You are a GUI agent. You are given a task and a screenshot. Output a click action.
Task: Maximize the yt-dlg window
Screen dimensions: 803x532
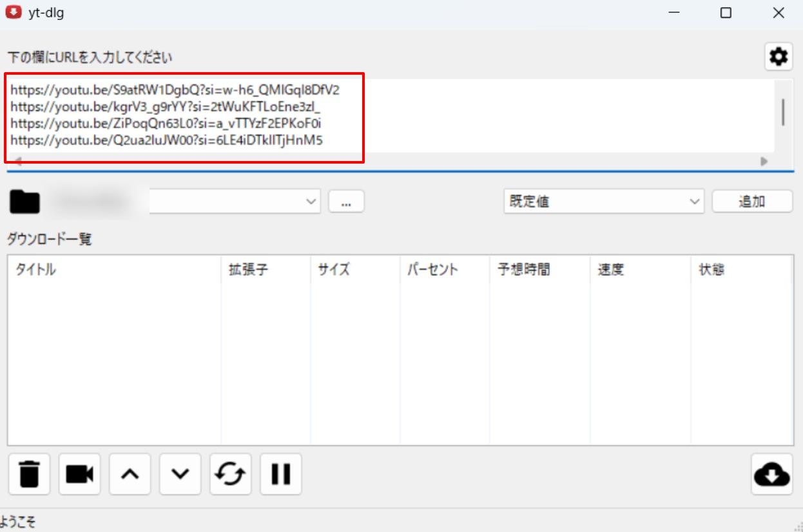pyautogui.click(x=726, y=13)
